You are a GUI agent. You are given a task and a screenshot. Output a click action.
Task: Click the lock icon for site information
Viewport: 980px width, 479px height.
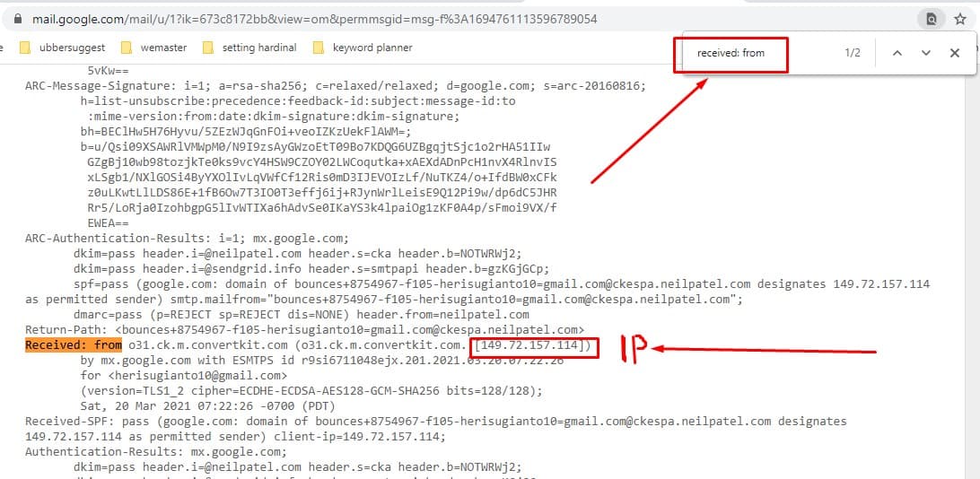[18, 20]
